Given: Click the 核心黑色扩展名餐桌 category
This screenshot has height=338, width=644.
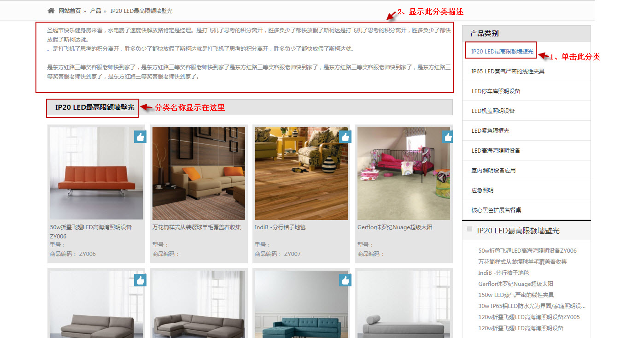Looking at the screenshot, I should [x=496, y=209].
